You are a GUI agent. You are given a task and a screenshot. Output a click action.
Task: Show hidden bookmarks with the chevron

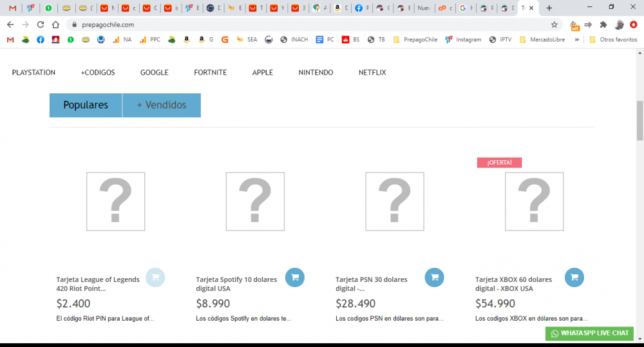[x=577, y=40]
